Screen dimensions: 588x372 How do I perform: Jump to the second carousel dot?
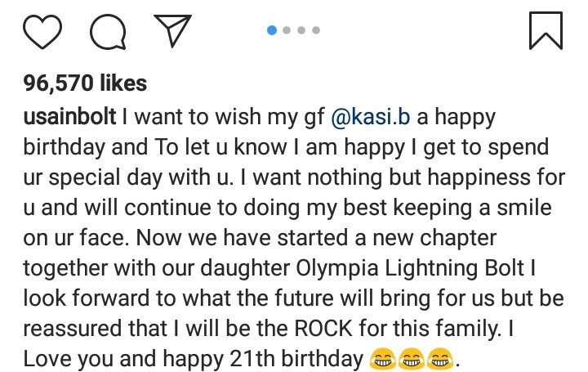[287, 30]
